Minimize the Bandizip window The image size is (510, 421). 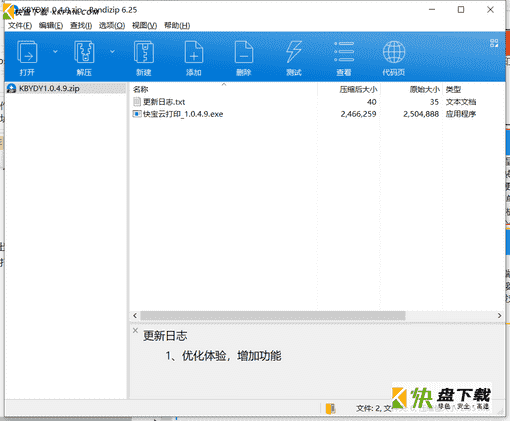point(432,10)
